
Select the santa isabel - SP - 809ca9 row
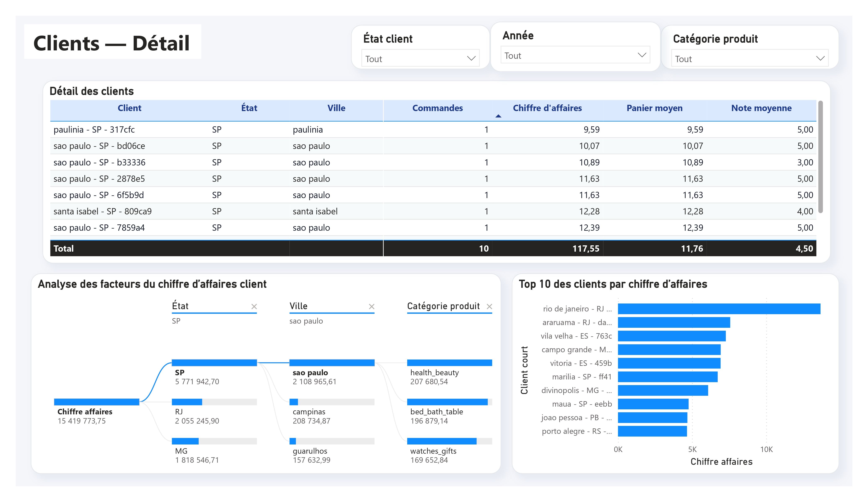pos(433,211)
